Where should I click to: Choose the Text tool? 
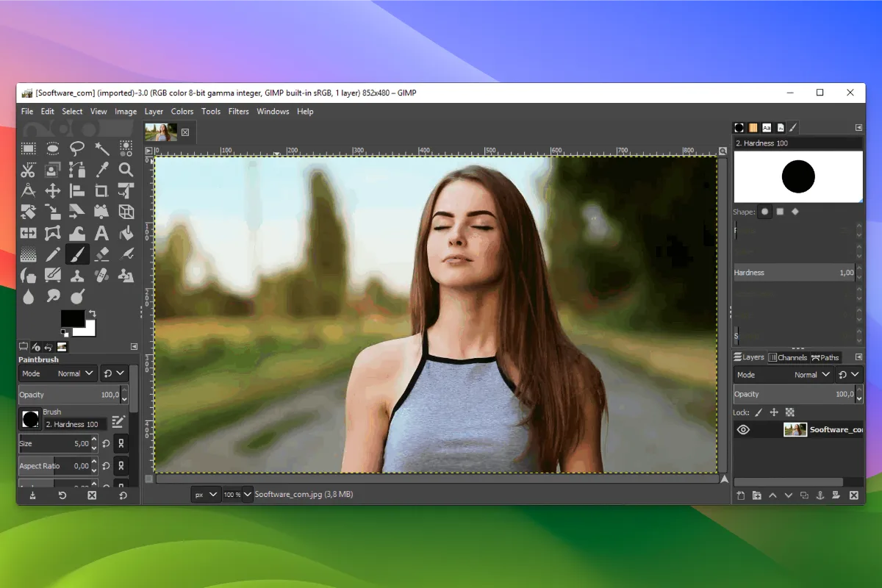tap(101, 233)
